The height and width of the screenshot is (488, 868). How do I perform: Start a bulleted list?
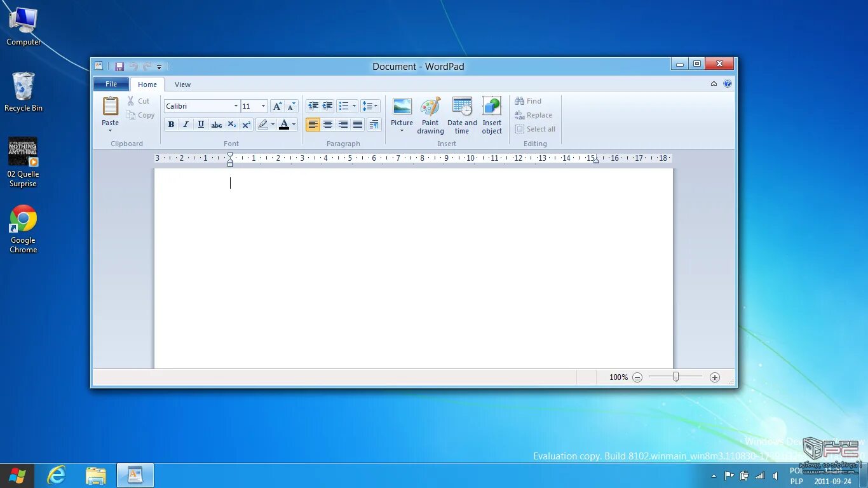(x=344, y=106)
